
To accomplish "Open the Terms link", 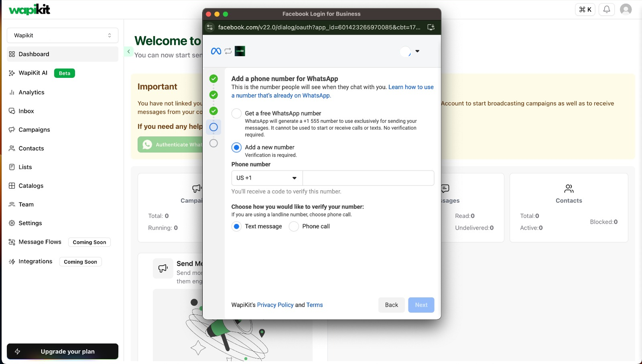I will (x=315, y=305).
